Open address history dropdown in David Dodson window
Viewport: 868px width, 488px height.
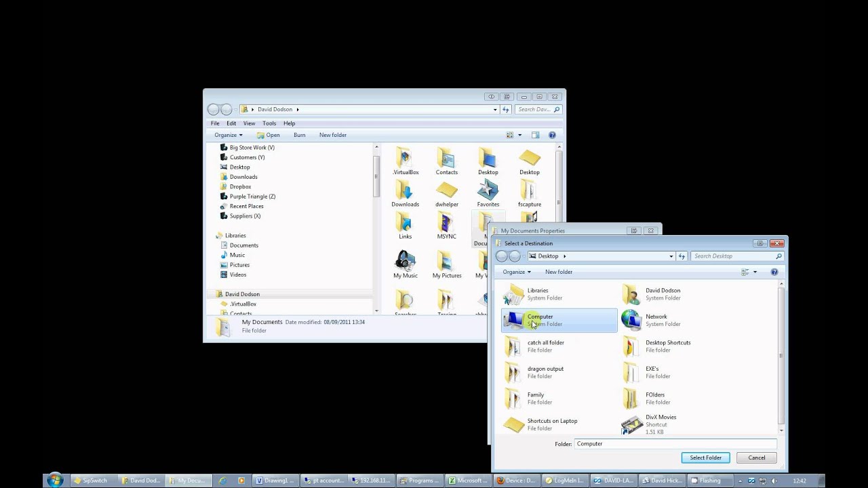tap(495, 109)
